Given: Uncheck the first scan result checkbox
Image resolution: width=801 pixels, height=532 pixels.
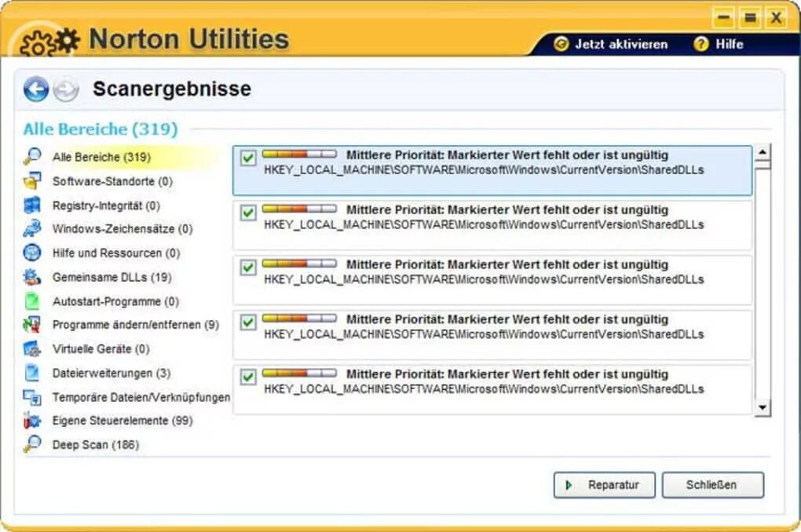Looking at the screenshot, I should [248, 158].
